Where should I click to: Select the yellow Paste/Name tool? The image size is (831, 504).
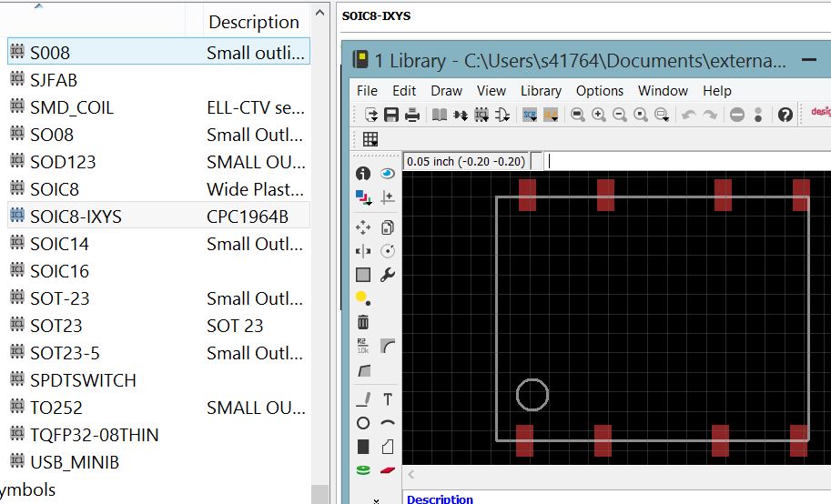pos(363,298)
